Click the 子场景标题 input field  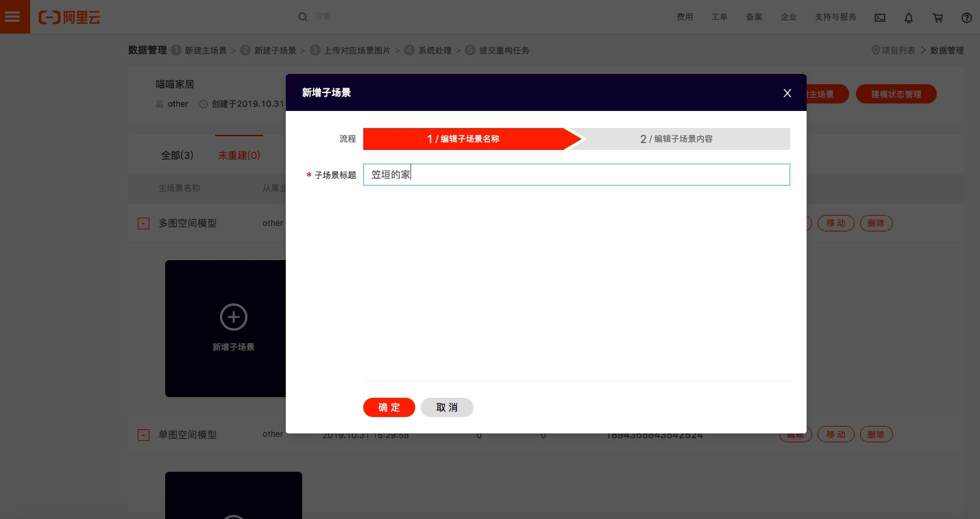[576, 175]
